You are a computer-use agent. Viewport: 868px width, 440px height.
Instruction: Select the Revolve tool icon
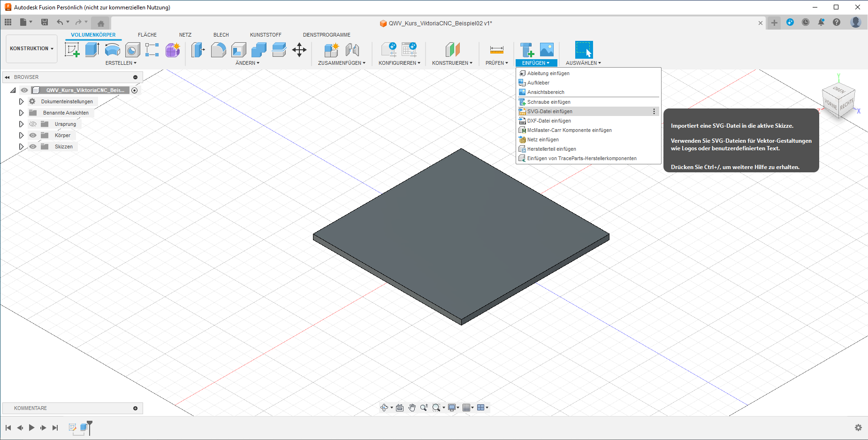[x=112, y=49]
